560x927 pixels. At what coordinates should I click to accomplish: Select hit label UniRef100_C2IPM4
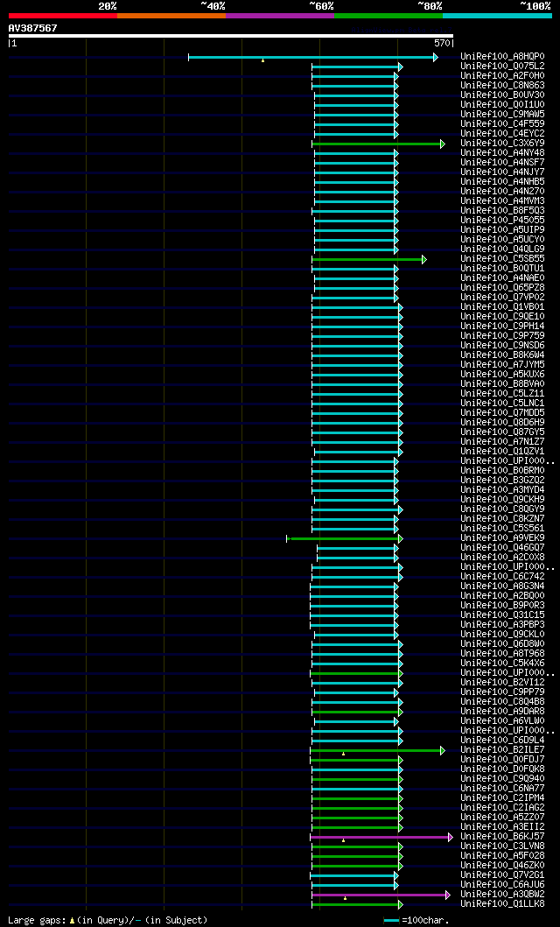click(x=503, y=797)
